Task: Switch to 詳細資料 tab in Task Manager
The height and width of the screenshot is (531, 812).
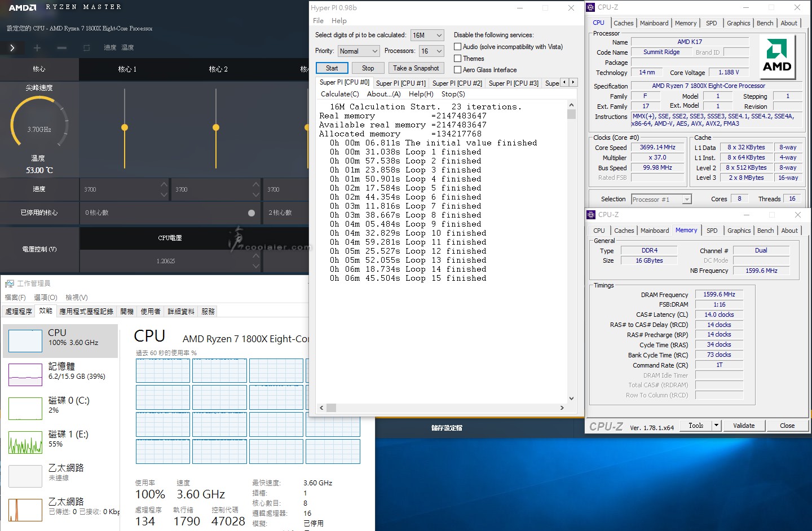Action: click(x=181, y=312)
